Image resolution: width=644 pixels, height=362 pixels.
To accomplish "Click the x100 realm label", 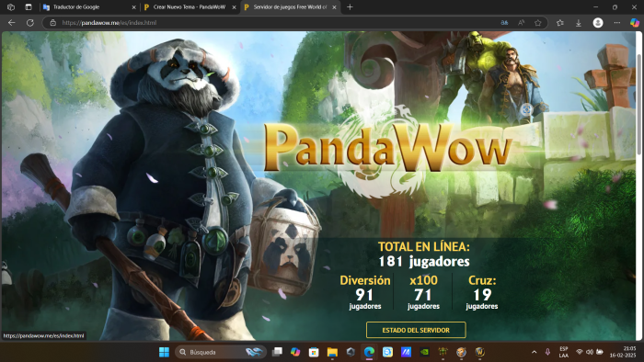I will tap(423, 280).
